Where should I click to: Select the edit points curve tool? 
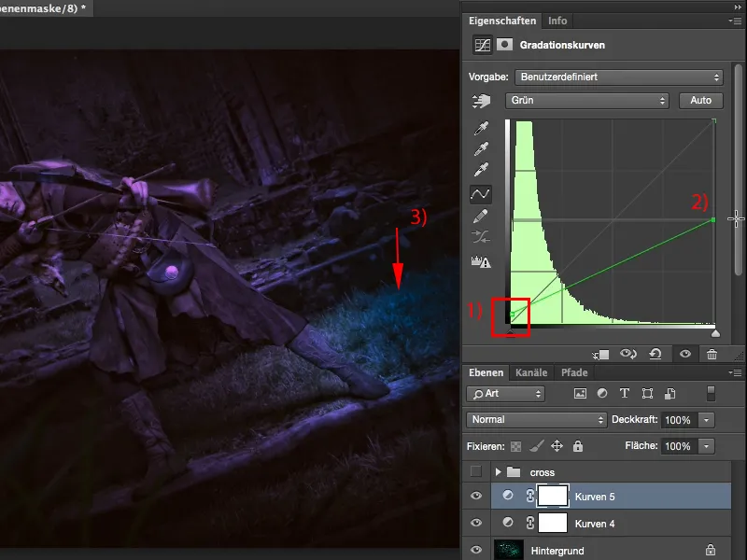480,194
